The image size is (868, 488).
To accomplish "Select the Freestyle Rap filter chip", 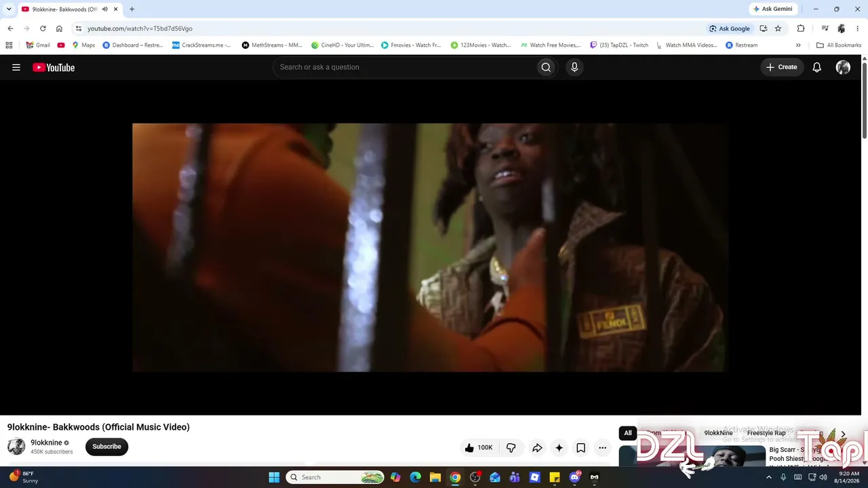I will (x=766, y=433).
